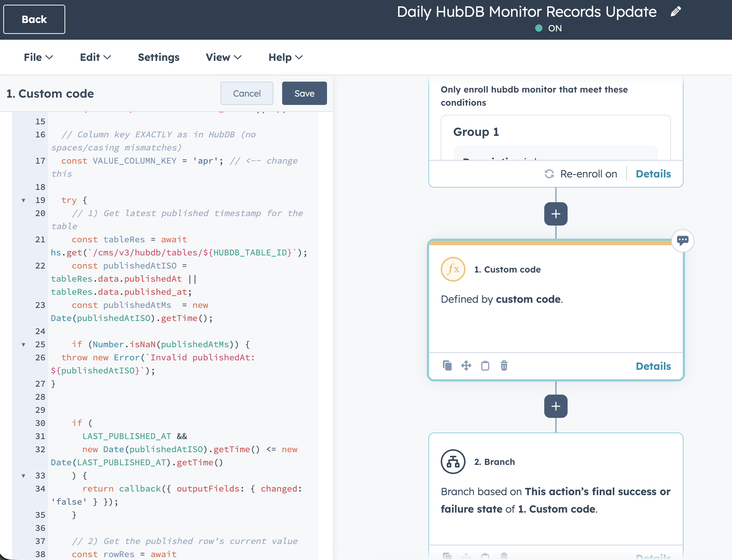Open the Settings menu item
The height and width of the screenshot is (560, 732).
tap(159, 57)
